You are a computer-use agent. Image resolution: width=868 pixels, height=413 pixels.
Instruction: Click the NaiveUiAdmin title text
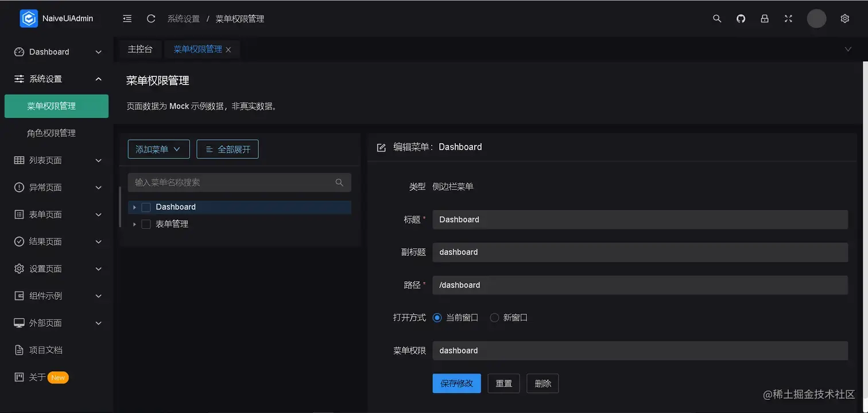(x=68, y=18)
